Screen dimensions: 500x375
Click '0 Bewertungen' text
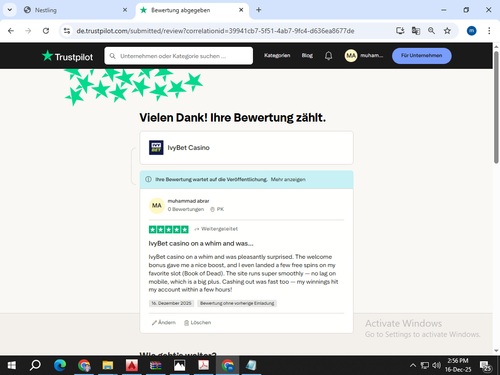186,209
